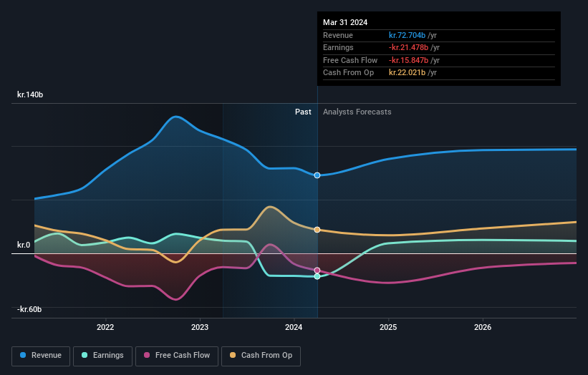Click the 2025 x-axis label
Viewport: 588px width, 375px height.
(388, 327)
